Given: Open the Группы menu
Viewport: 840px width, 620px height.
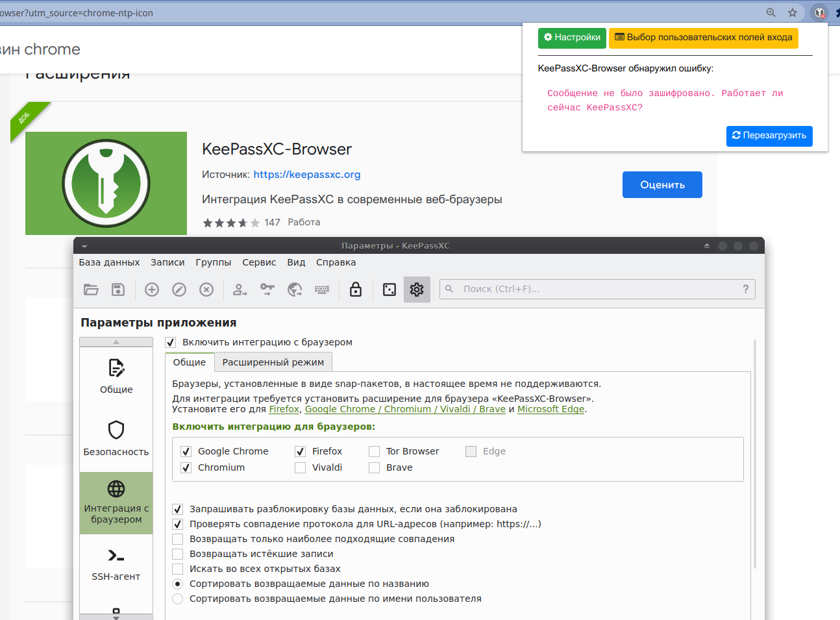Looking at the screenshot, I should point(213,262).
